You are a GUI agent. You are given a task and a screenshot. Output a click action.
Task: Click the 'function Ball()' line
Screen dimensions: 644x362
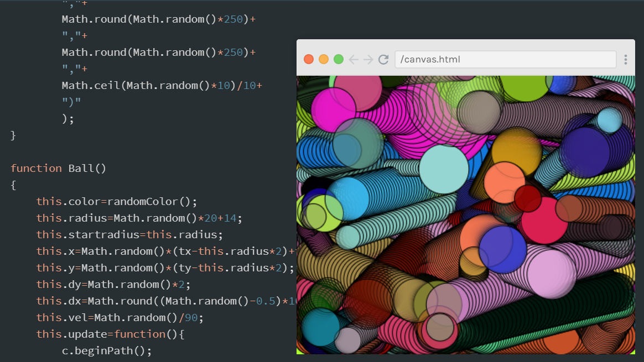[58, 168]
